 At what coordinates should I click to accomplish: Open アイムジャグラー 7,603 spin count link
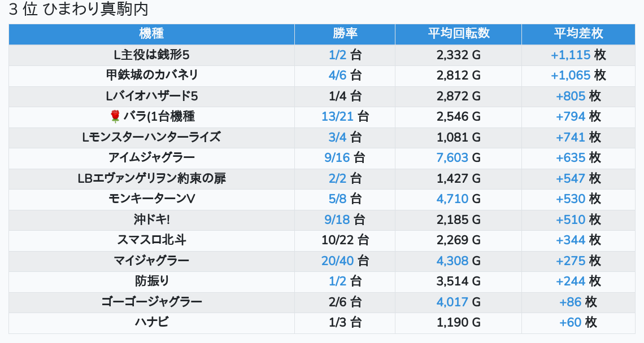click(x=452, y=158)
